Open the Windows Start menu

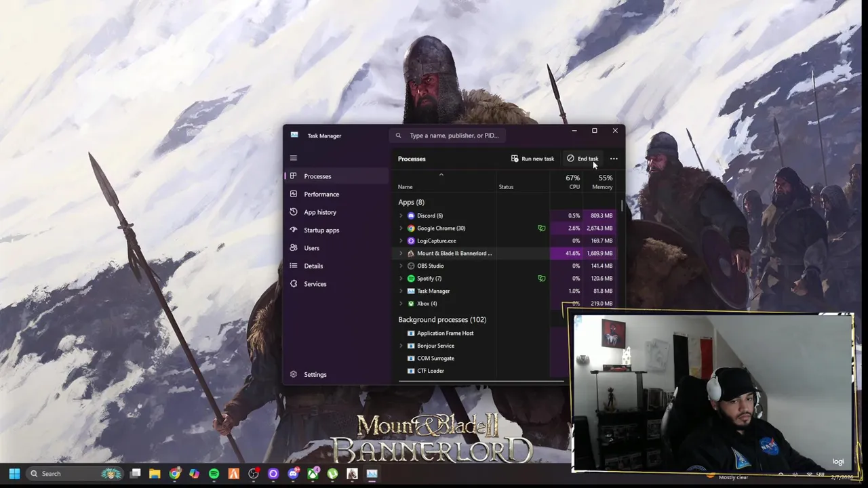(14, 474)
